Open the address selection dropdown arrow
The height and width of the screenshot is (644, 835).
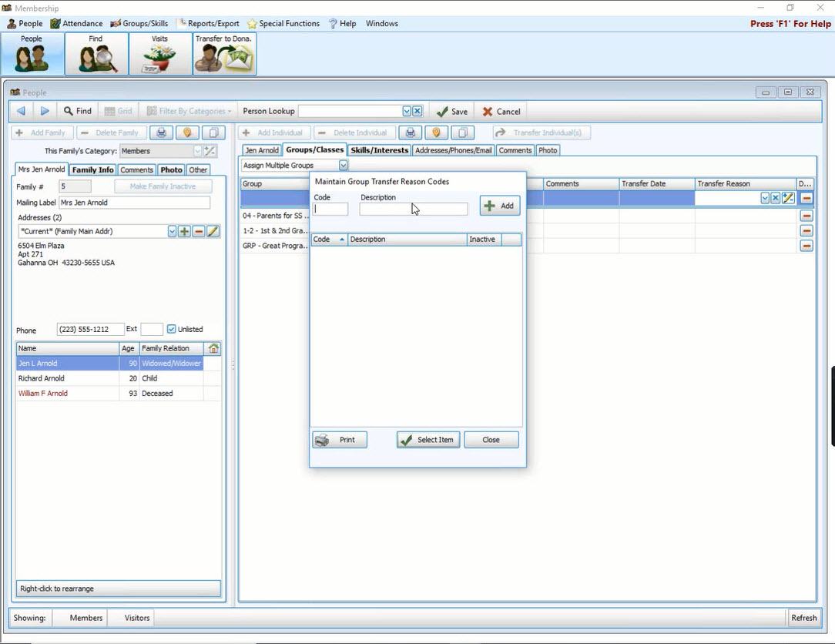(x=172, y=231)
